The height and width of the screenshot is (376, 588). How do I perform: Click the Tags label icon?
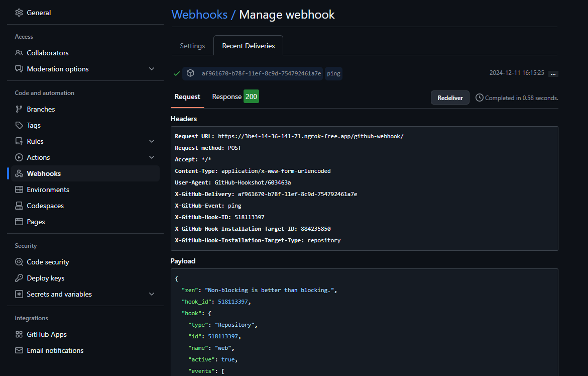[x=19, y=125]
